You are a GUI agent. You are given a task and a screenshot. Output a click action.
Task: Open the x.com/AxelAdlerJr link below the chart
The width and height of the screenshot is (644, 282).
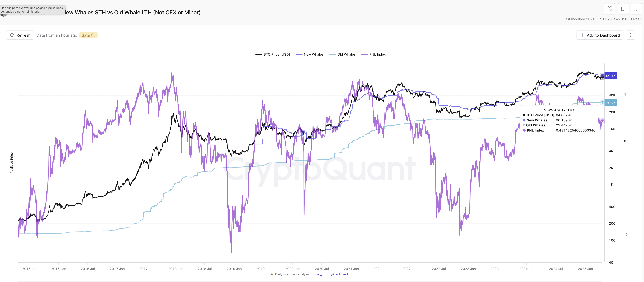pos(330,274)
